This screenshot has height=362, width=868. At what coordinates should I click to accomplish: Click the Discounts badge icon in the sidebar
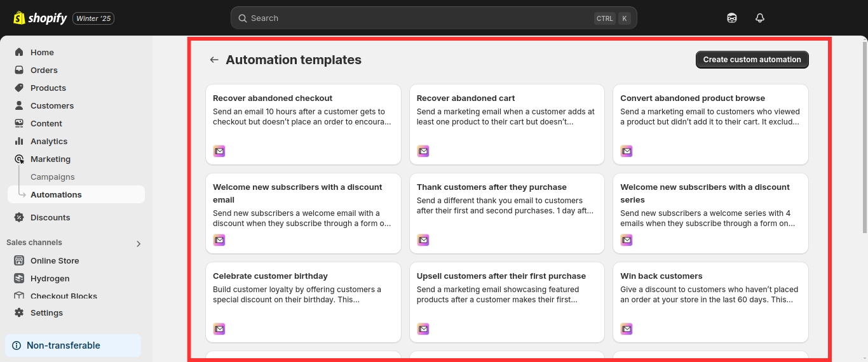[19, 217]
